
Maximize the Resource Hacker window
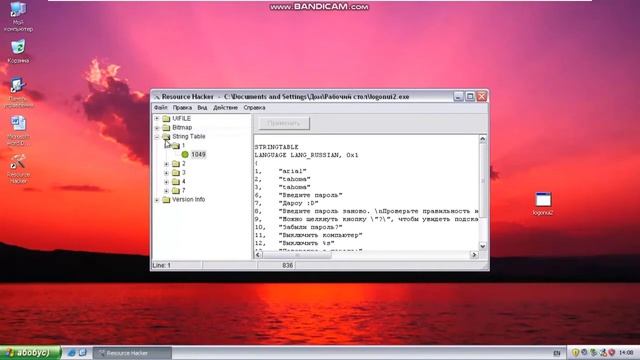[x=470, y=96]
